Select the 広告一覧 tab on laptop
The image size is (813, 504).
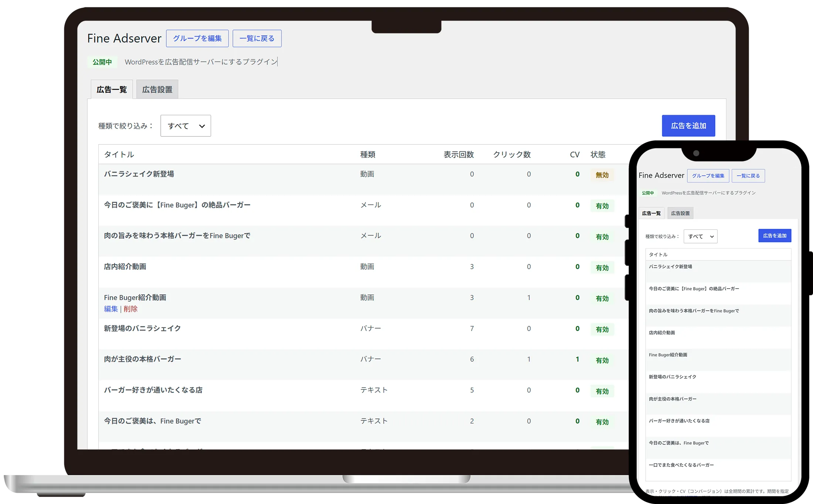click(112, 89)
